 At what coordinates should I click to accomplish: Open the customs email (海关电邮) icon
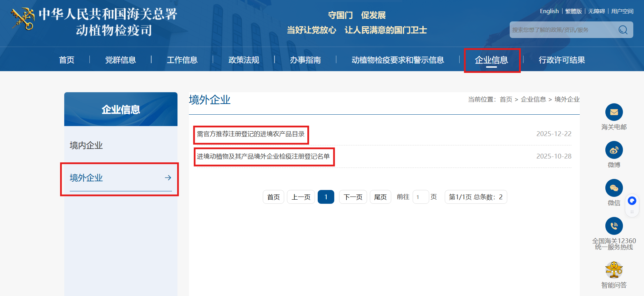coord(614,112)
